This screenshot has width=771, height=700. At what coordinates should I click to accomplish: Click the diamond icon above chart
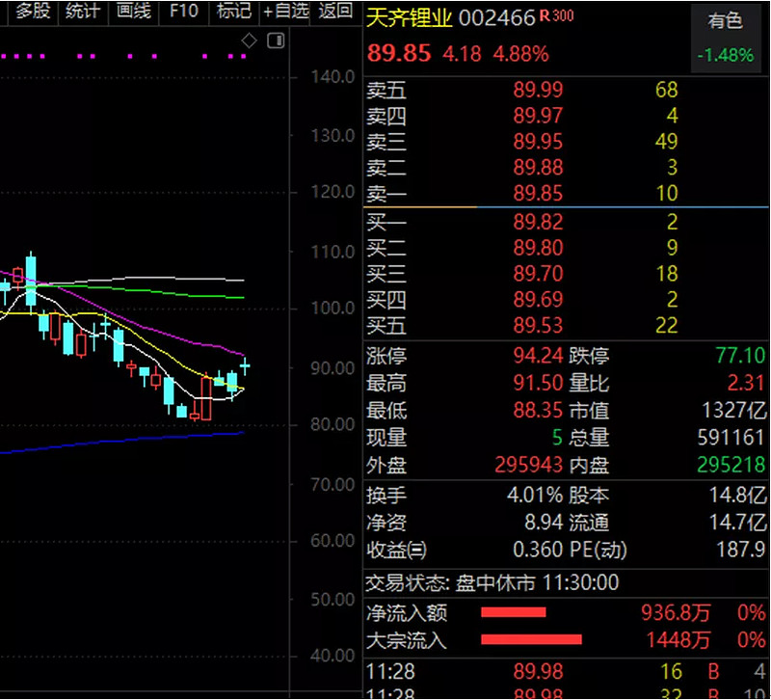[250, 40]
